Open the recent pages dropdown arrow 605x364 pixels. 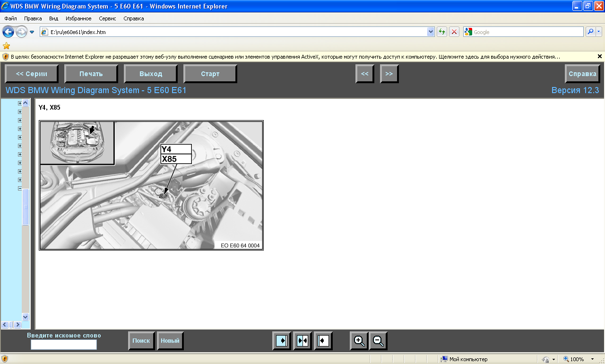[32, 32]
